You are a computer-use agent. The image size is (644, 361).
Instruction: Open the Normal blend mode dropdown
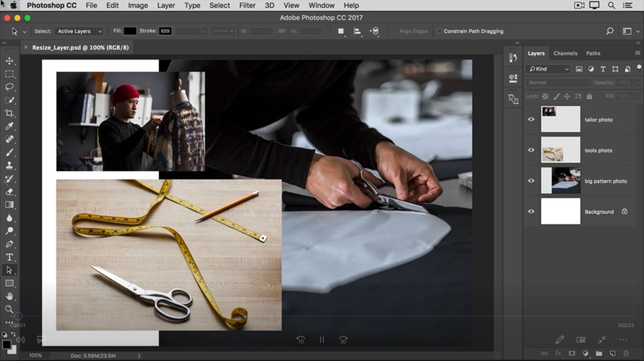click(x=558, y=83)
